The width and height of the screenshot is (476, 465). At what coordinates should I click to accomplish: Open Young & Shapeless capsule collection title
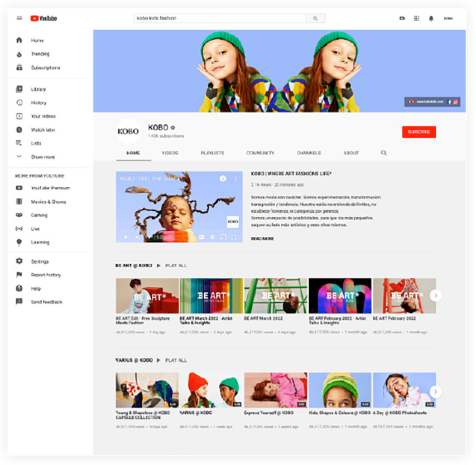[143, 415]
